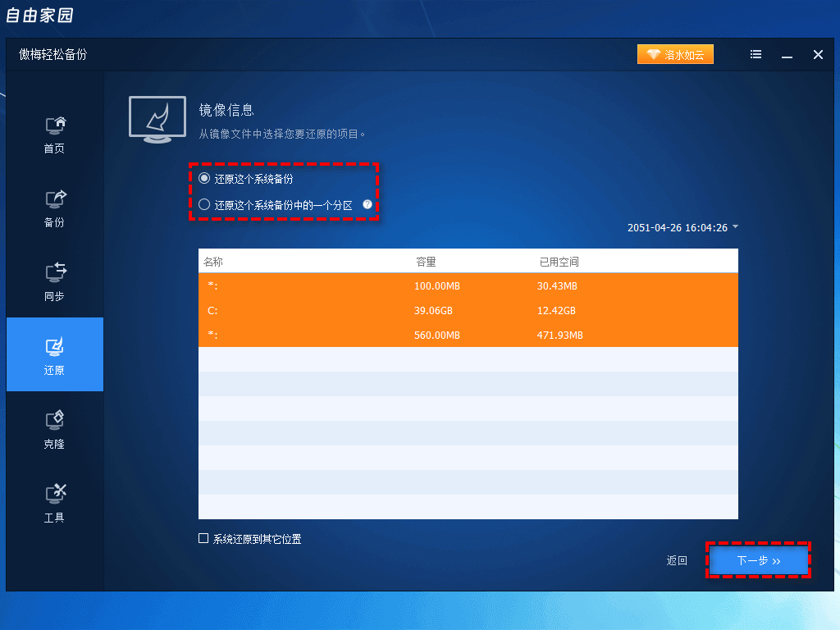Viewport: 840px width, 630px height.
Task: Open the 同步 sync feature
Action: [54, 281]
